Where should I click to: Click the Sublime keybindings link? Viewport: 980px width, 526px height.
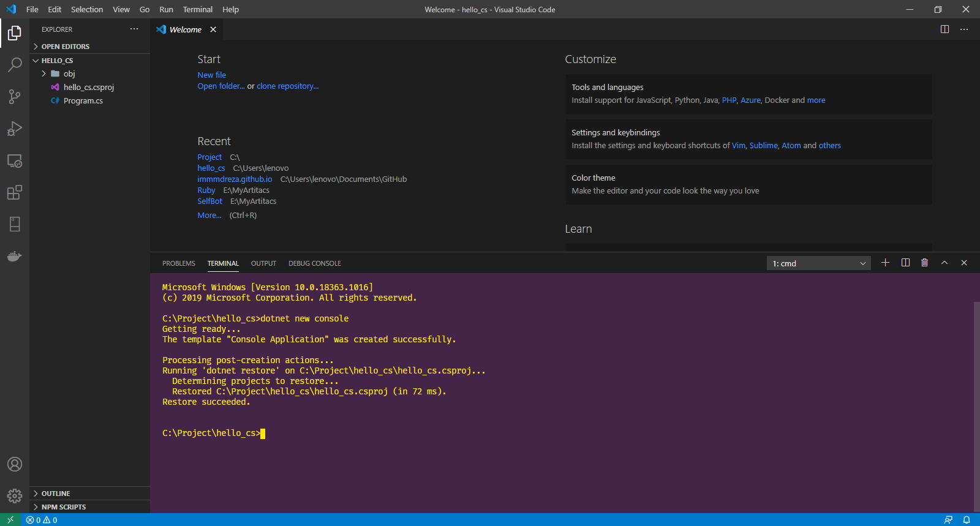click(764, 146)
